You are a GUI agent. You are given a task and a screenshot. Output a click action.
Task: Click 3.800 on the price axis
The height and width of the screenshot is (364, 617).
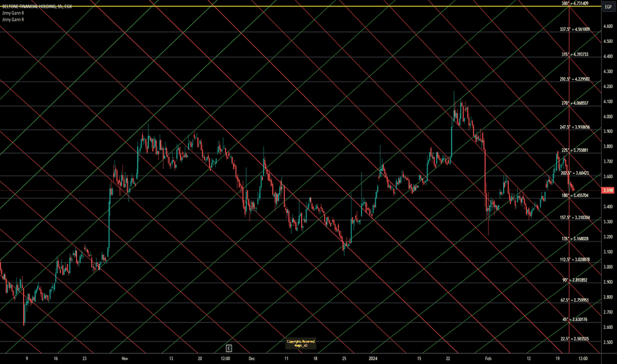point(608,146)
